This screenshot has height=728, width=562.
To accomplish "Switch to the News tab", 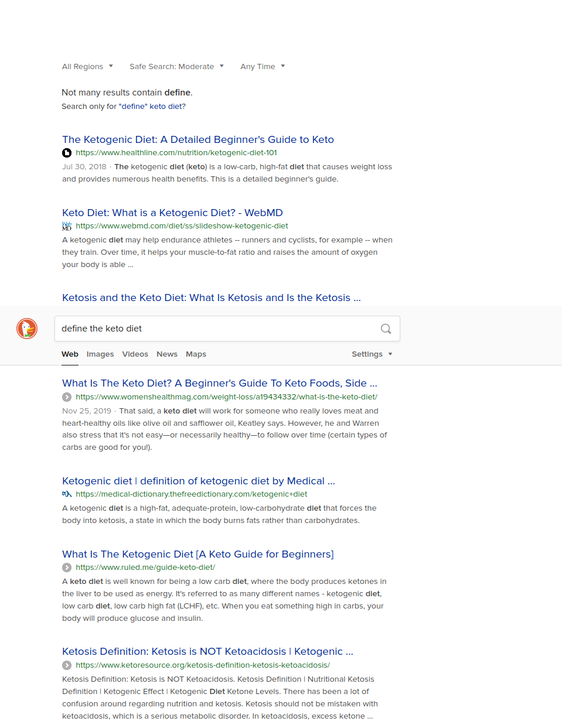I will point(167,354).
